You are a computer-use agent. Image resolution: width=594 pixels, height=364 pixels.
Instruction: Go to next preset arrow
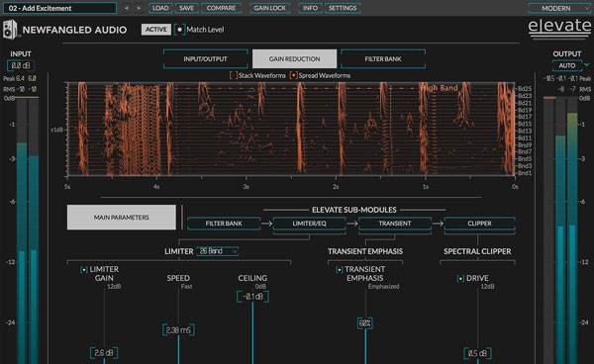pos(139,8)
